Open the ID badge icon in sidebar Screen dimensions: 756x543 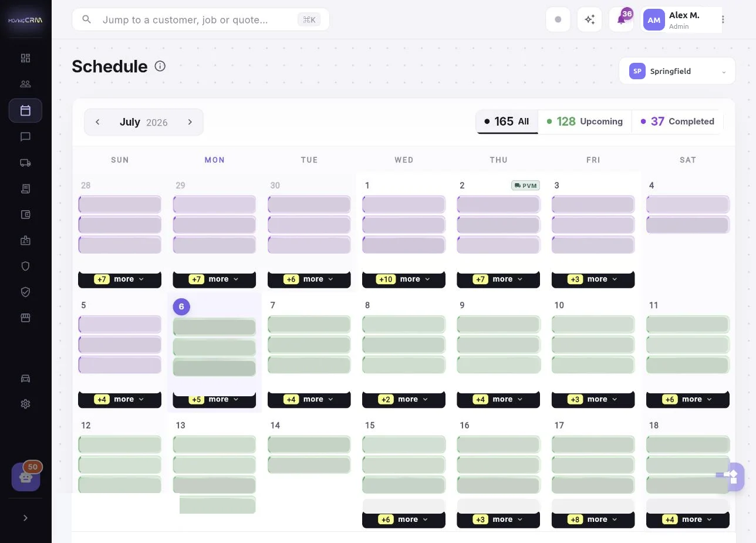(25, 240)
